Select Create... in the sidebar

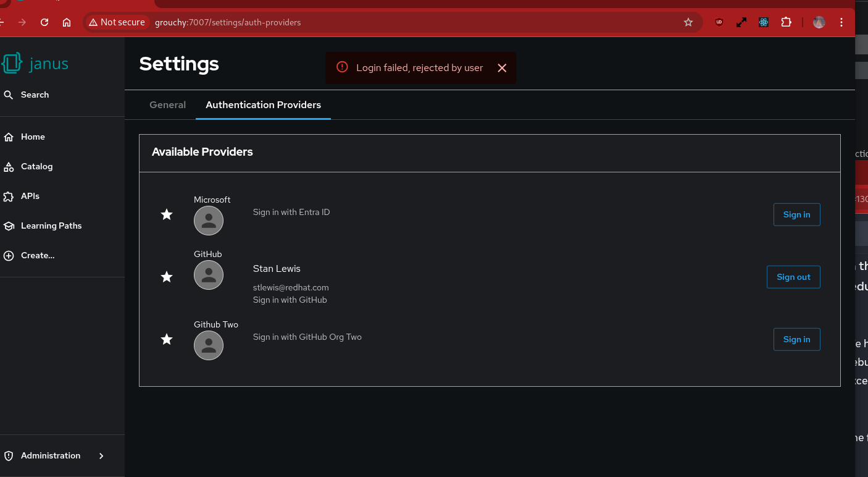coord(29,255)
